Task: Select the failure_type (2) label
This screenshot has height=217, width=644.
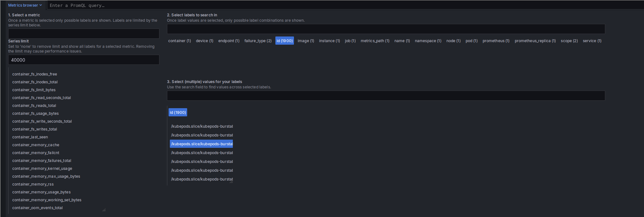Action: [x=258, y=41]
